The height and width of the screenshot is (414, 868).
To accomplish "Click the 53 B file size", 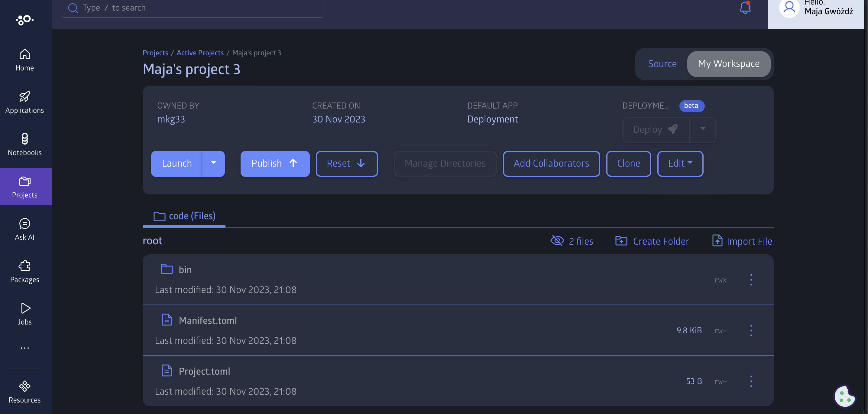I will (694, 381).
